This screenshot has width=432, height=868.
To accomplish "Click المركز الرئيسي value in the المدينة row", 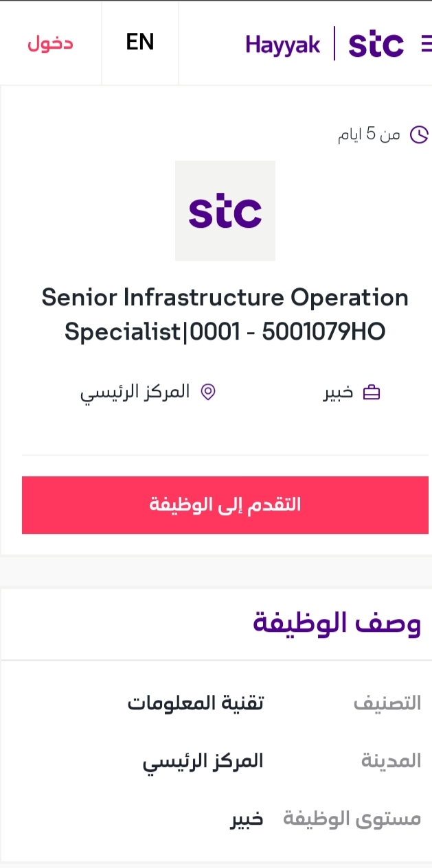I will (x=203, y=762).
